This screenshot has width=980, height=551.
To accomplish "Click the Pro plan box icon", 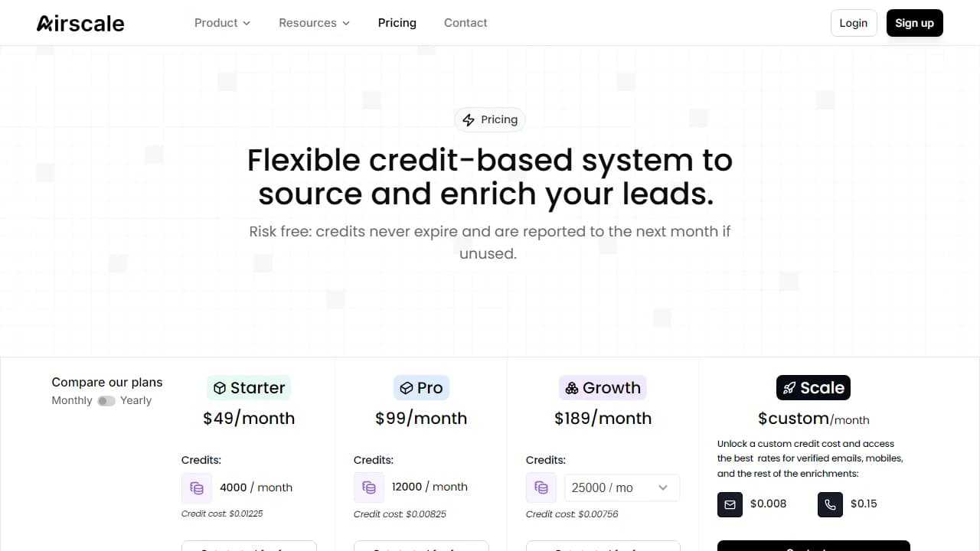I will click(x=405, y=387).
